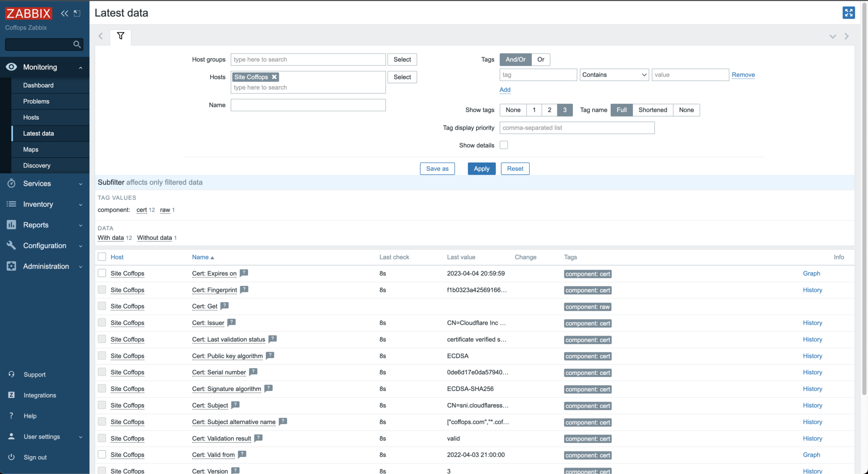Click the magnifier in the sidebar search box

click(x=77, y=44)
